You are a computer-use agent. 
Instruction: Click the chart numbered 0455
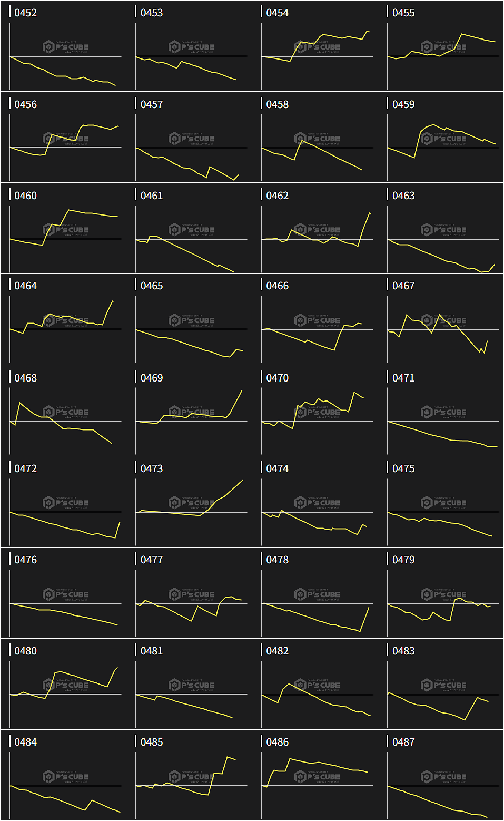[x=441, y=46]
